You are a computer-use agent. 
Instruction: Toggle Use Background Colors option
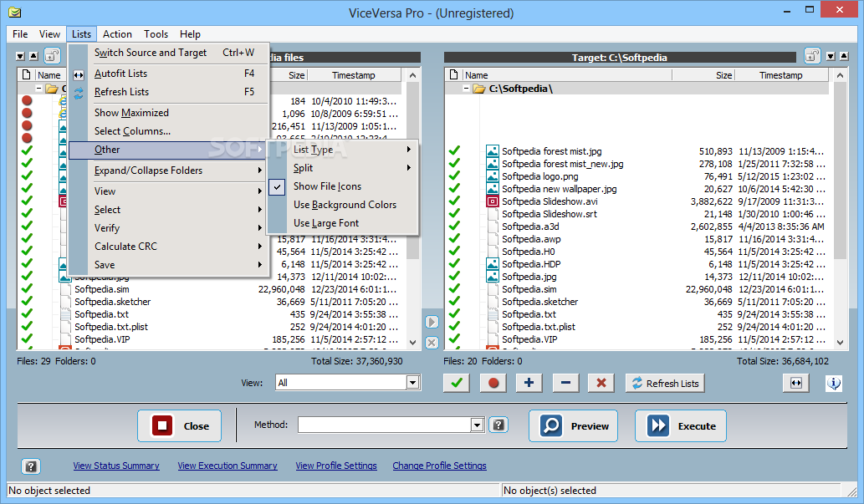[343, 204]
